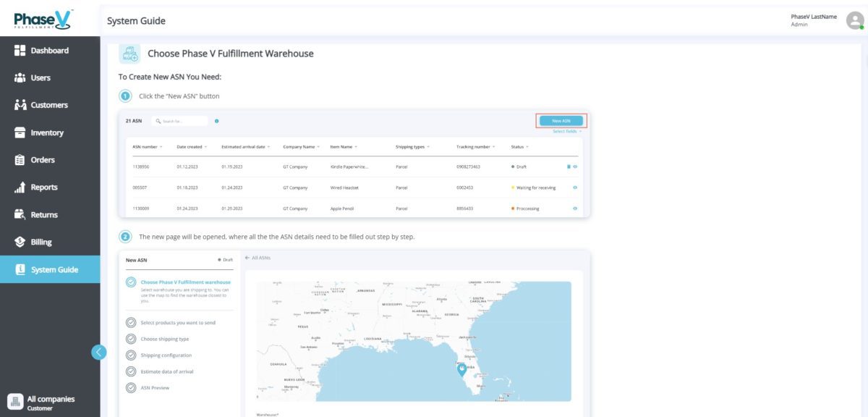Click ASN number 1130009 cell

[140, 208]
